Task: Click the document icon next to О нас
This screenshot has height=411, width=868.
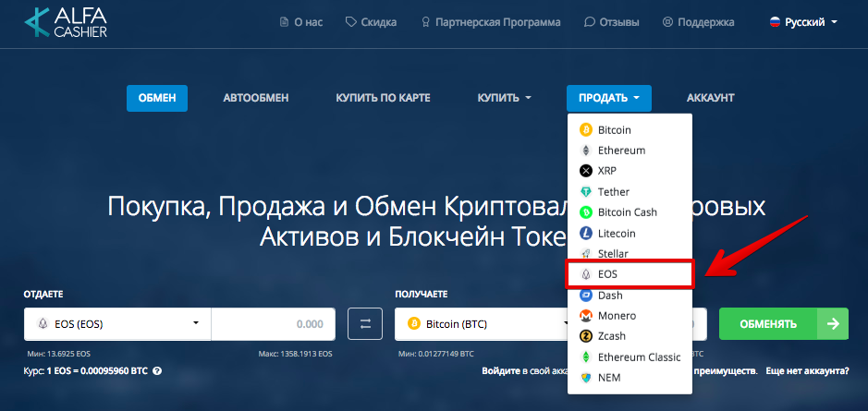Action: (x=284, y=23)
